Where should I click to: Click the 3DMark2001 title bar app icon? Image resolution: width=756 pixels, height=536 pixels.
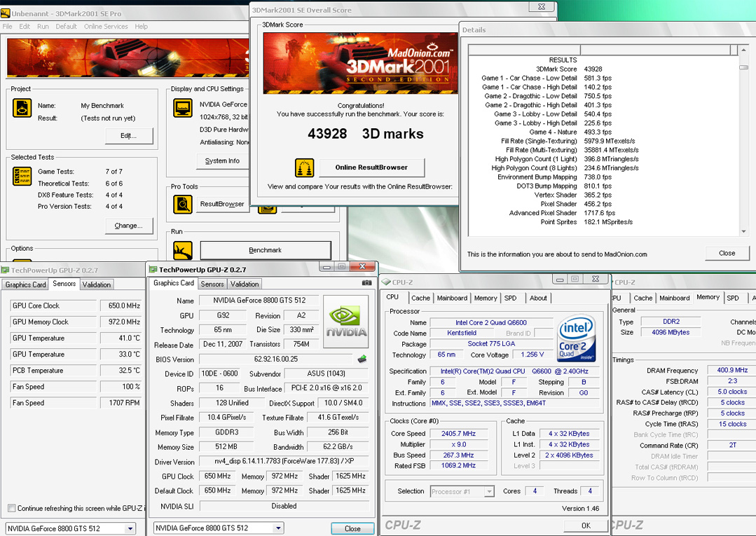[x=6, y=13]
